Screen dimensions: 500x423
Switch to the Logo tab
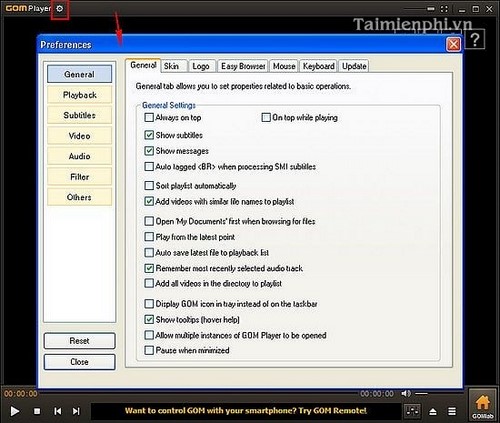point(202,66)
